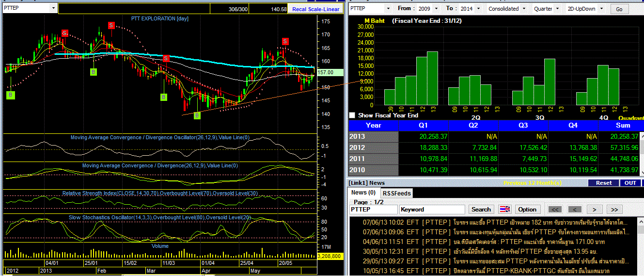
Task: Click table cell 18,288.33
Action: 423,147
